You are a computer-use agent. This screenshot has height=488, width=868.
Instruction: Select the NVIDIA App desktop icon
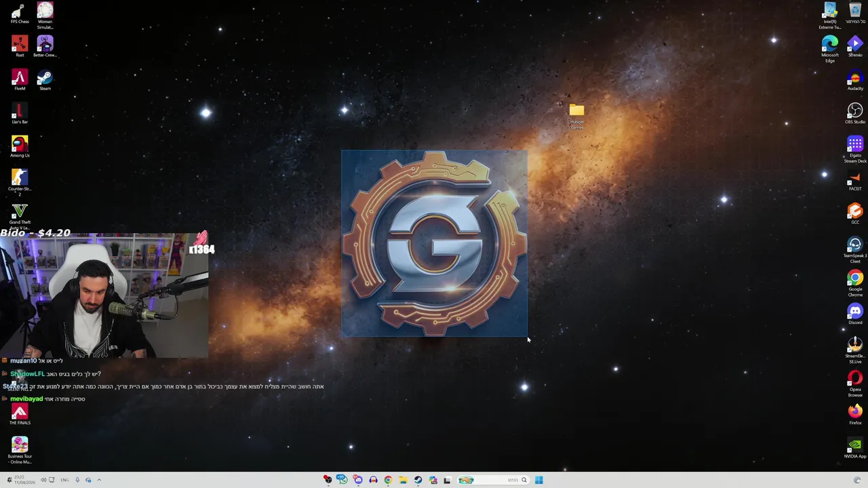[855, 449]
